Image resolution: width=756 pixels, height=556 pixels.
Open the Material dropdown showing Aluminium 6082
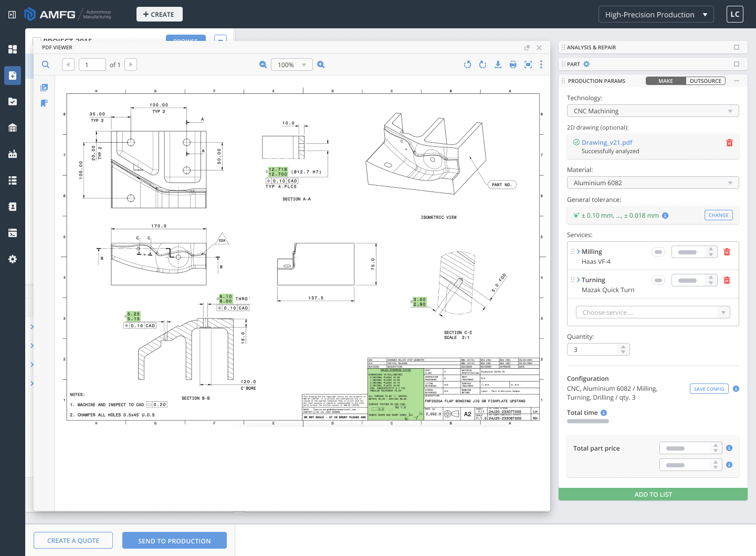coord(653,183)
